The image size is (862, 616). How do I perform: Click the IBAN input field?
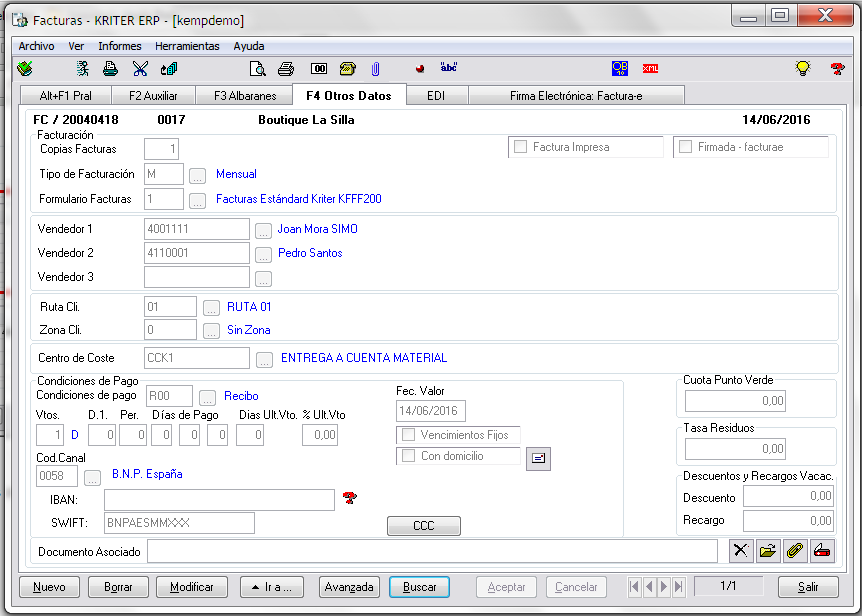(219, 500)
